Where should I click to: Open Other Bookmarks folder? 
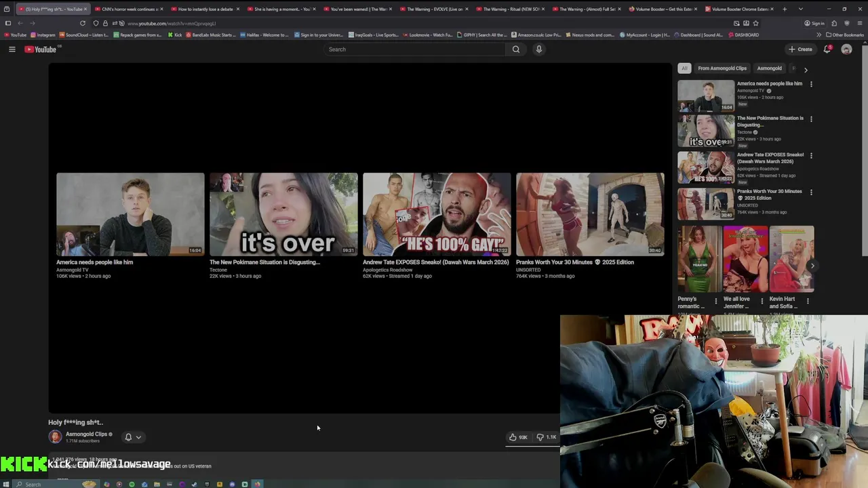pos(844,35)
